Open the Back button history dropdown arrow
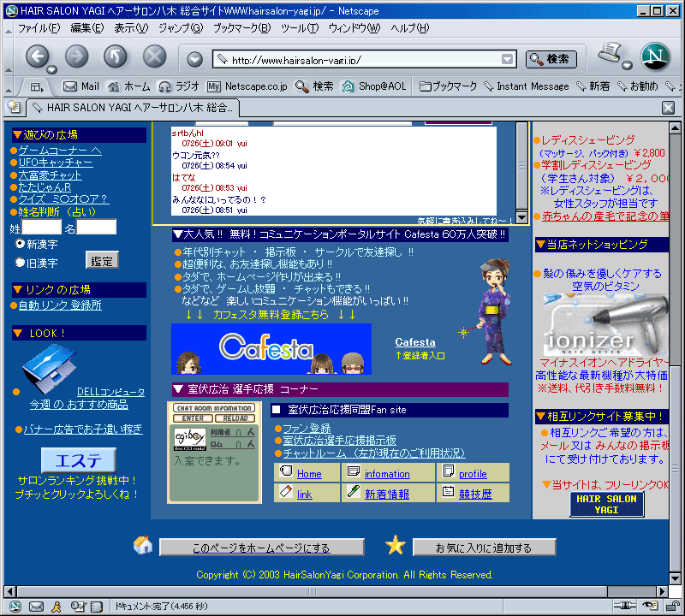Screen dimensions: 685x616 click(51, 69)
